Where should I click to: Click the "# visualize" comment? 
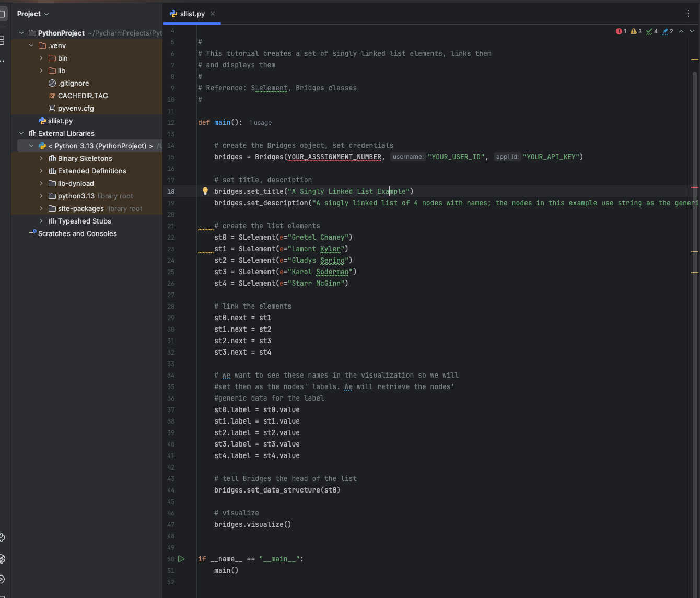click(x=237, y=513)
